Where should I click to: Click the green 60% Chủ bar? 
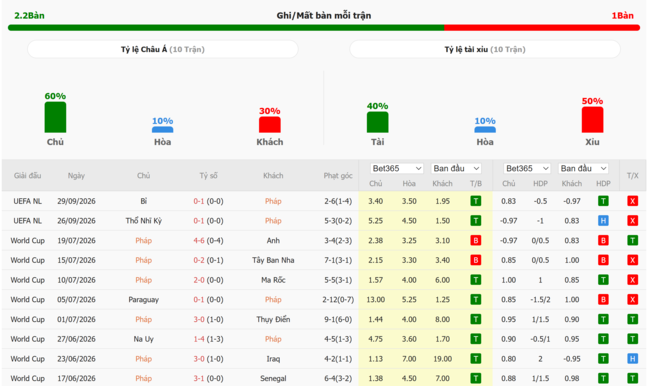point(55,117)
